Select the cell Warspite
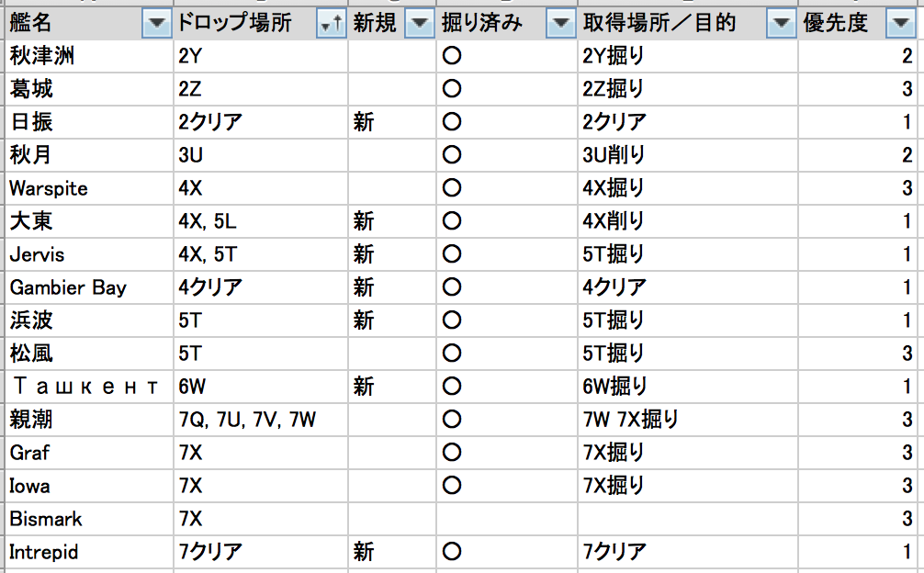This screenshot has height=573, width=924. [89, 188]
